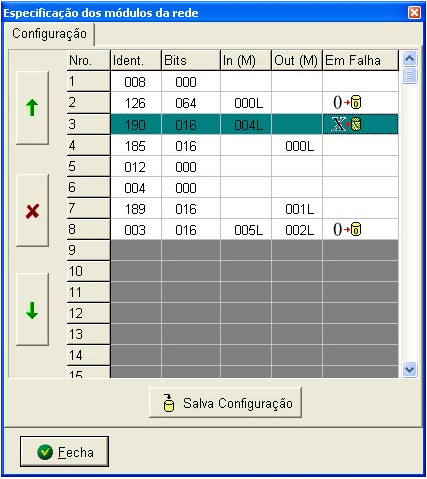Click Ident. cell 185

coord(136,145)
